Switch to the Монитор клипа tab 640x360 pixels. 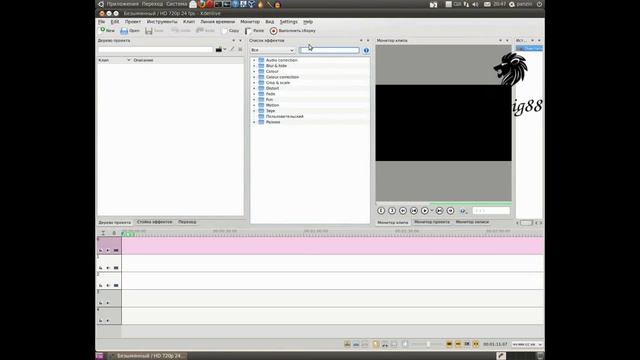point(392,222)
